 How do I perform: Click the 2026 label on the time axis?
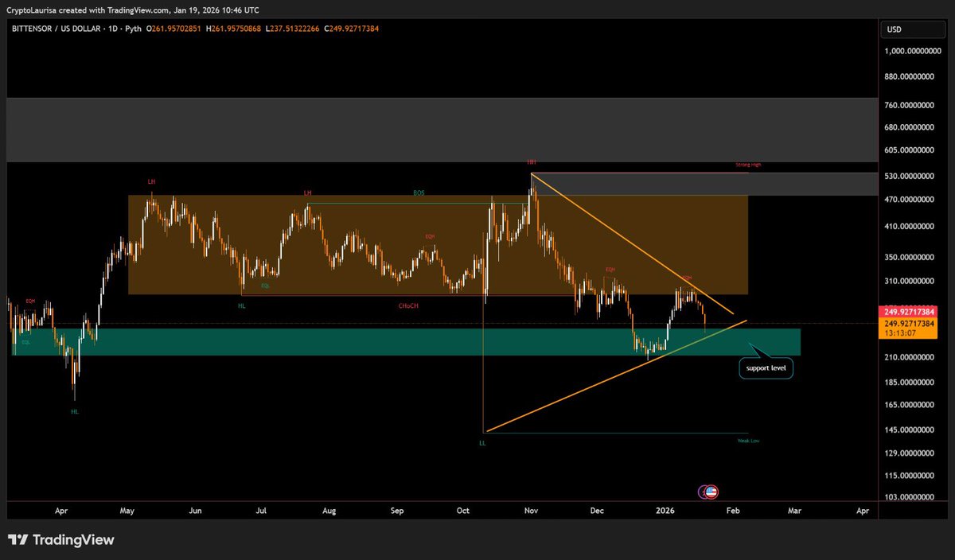(x=664, y=511)
